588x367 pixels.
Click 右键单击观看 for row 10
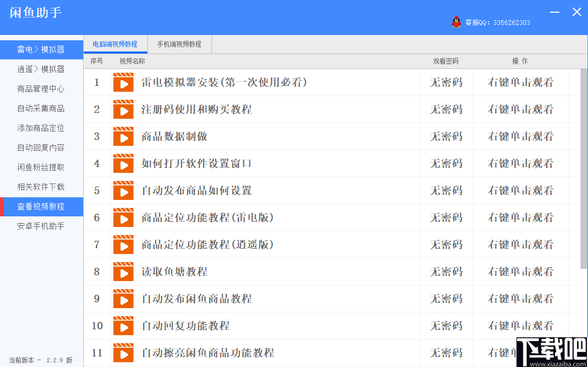(521, 325)
